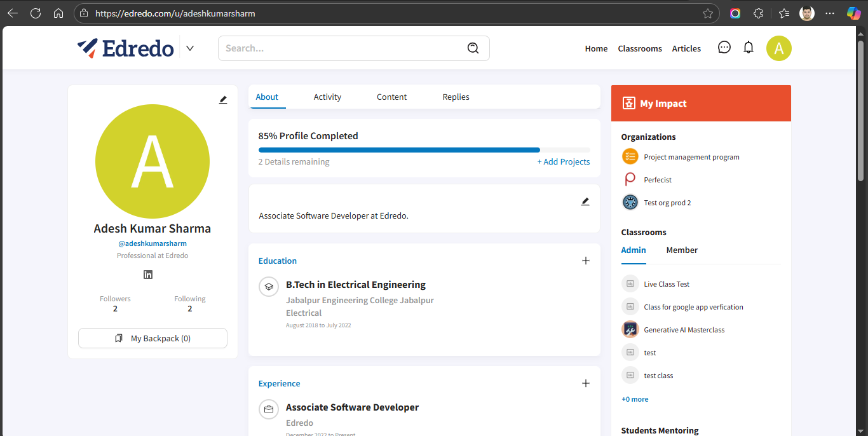Click the @adeshkumarsharm handle link
This screenshot has height=436, width=868.
(153, 243)
